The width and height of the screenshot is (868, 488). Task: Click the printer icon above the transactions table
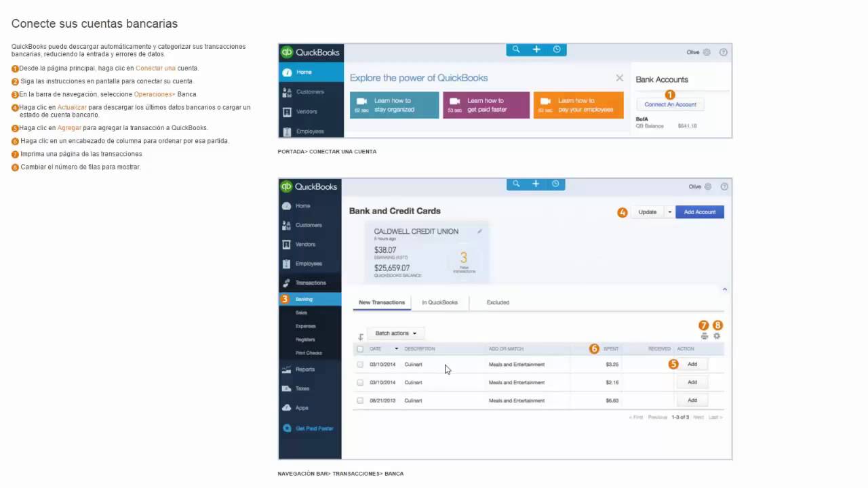coord(705,336)
